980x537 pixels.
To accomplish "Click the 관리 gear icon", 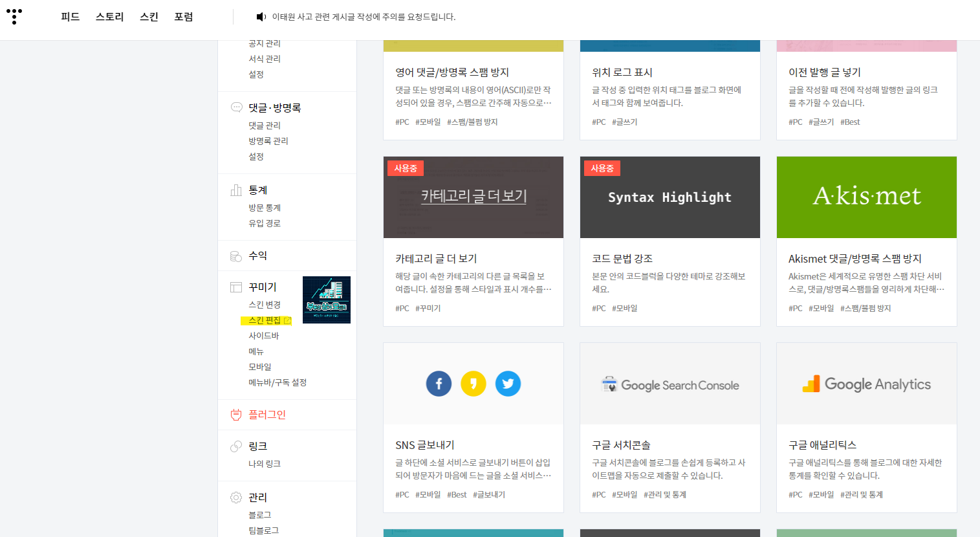I will point(236,498).
